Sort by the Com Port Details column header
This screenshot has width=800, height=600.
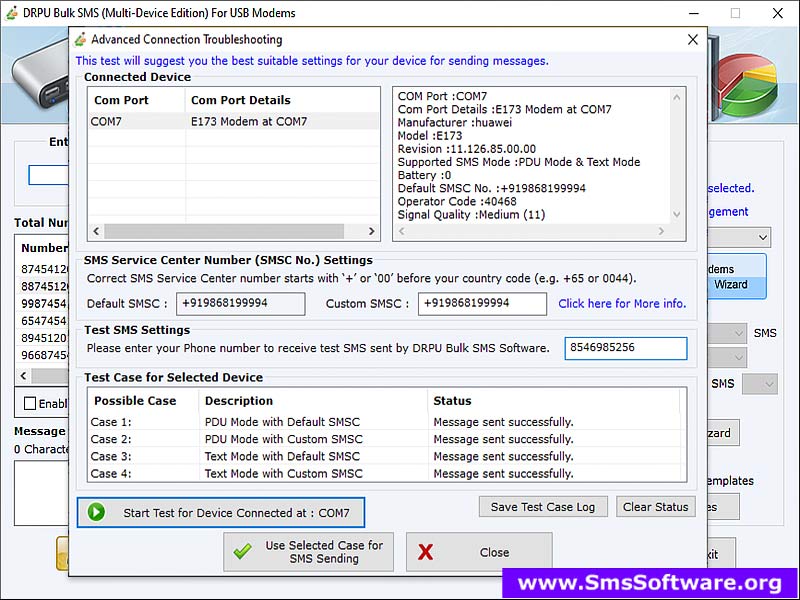click(x=241, y=100)
